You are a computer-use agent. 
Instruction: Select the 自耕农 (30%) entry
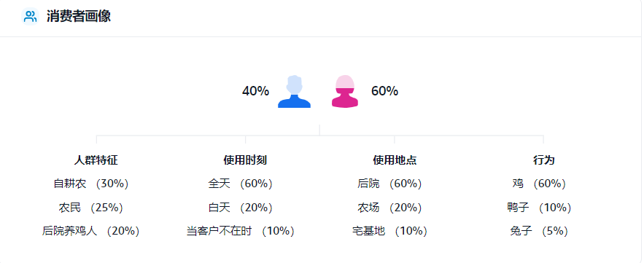click(x=91, y=184)
